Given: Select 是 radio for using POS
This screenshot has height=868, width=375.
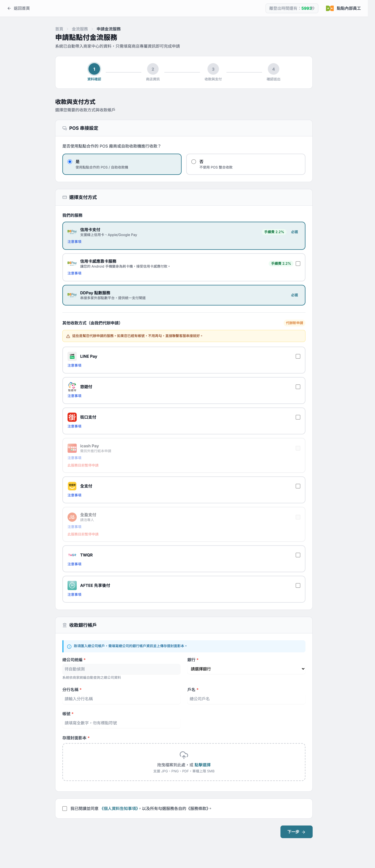Looking at the screenshot, I should point(70,162).
